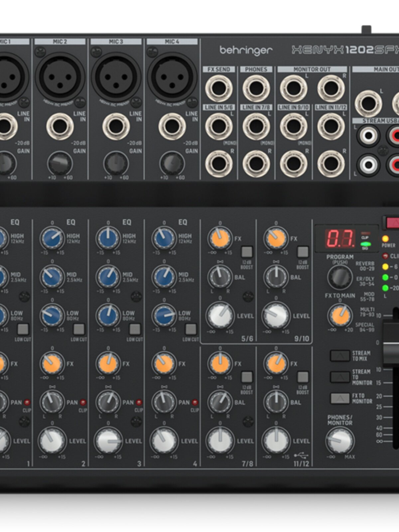Click the channel 2 PAN knob
This screenshot has height=532, width=399.
point(52,402)
